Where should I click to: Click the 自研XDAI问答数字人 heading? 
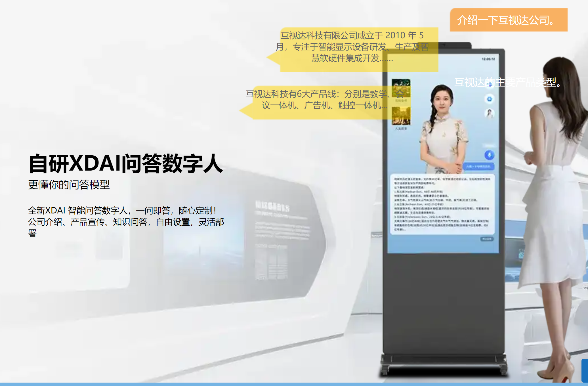126,163
